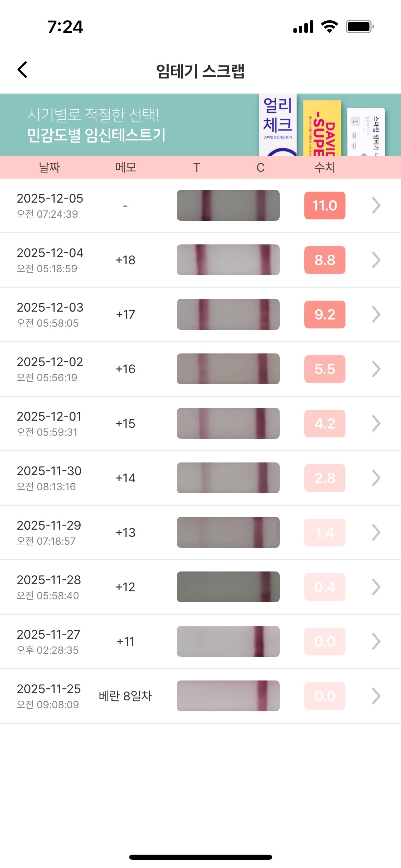Tap the back arrow icon

pyautogui.click(x=23, y=70)
